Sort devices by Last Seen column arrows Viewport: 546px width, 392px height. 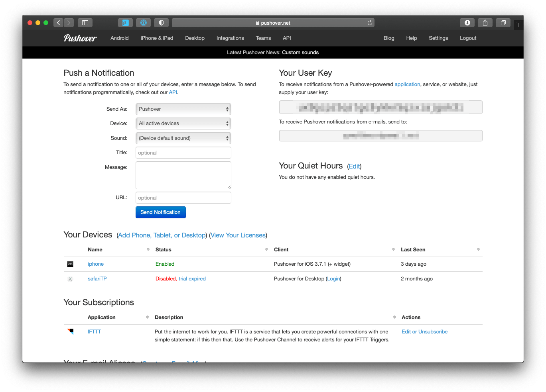coord(478,249)
